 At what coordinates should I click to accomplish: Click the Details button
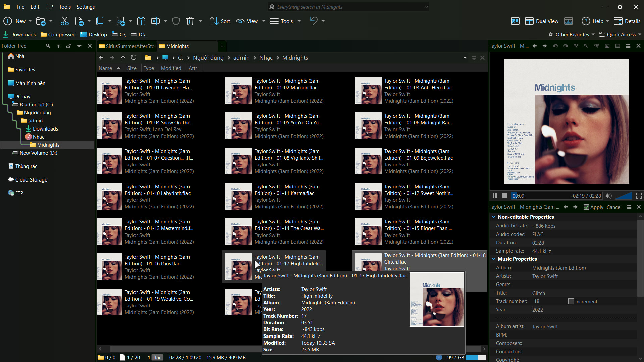[x=627, y=21]
